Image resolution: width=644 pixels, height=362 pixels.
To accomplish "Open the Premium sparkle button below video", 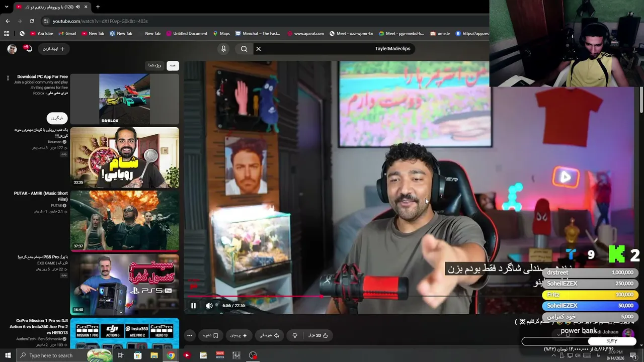I will [x=239, y=335].
